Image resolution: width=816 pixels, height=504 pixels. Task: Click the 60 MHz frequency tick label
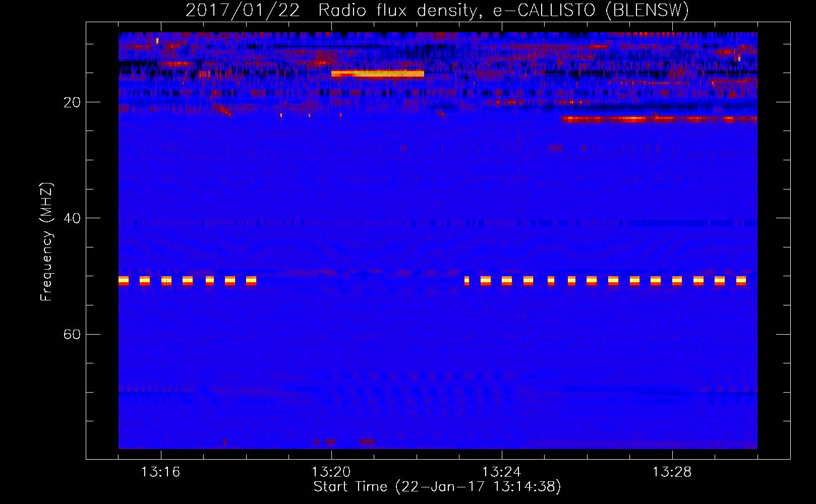click(72, 334)
